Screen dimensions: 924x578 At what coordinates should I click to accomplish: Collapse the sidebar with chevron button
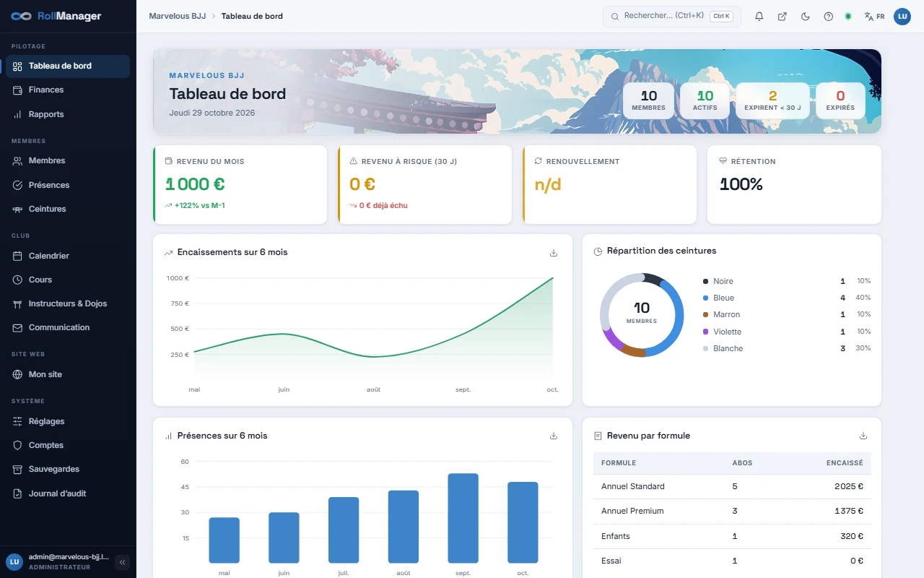pyautogui.click(x=122, y=562)
